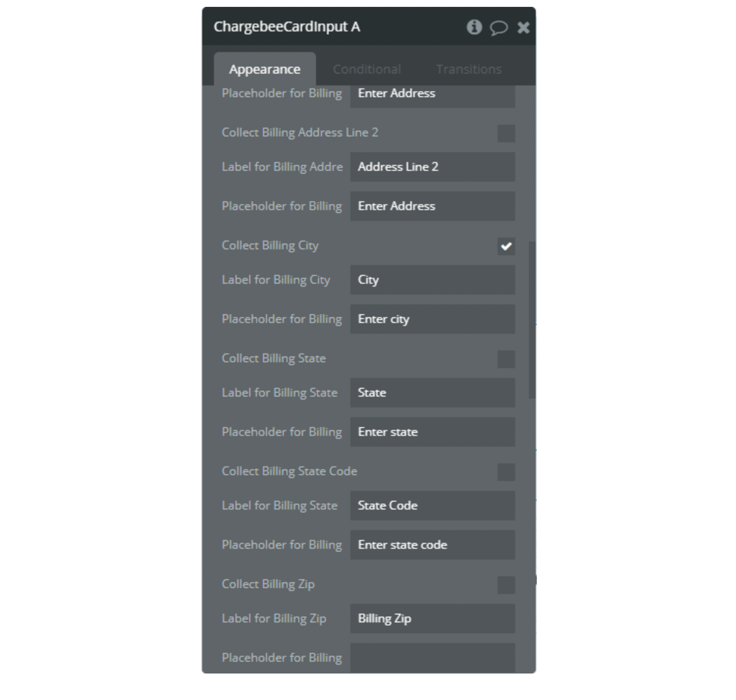Open the comment bubble icon
Screen dimensions: 736x700
(x=499, y=27)
